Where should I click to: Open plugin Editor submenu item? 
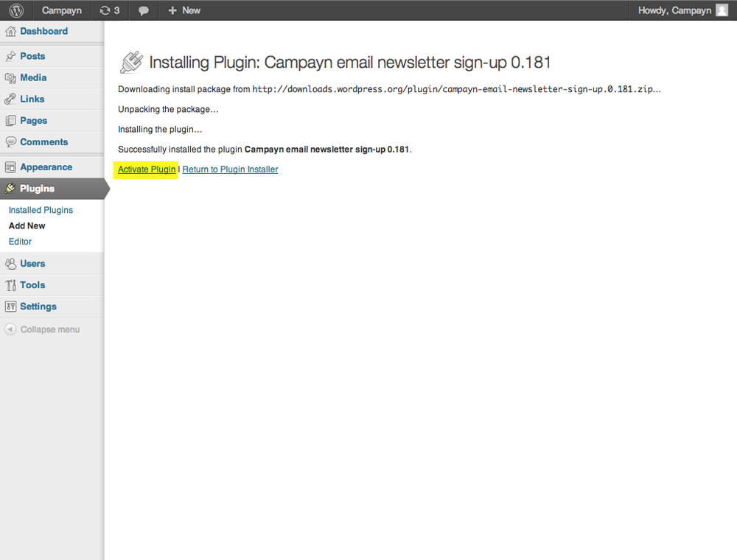coord(20,242)
